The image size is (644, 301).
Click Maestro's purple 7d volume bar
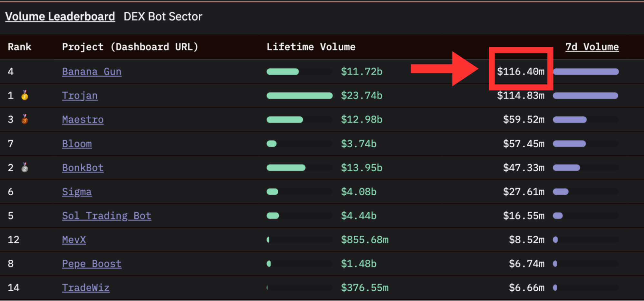[x=570, y=120]
